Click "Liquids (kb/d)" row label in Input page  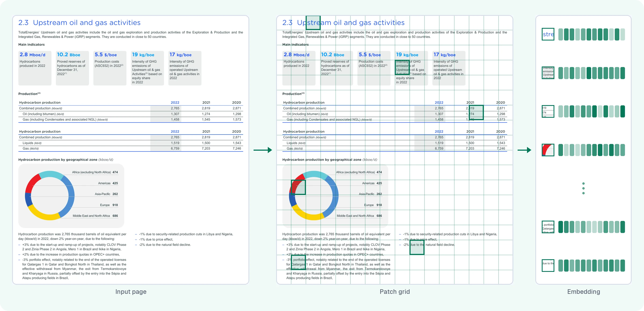tap(32, 143)
